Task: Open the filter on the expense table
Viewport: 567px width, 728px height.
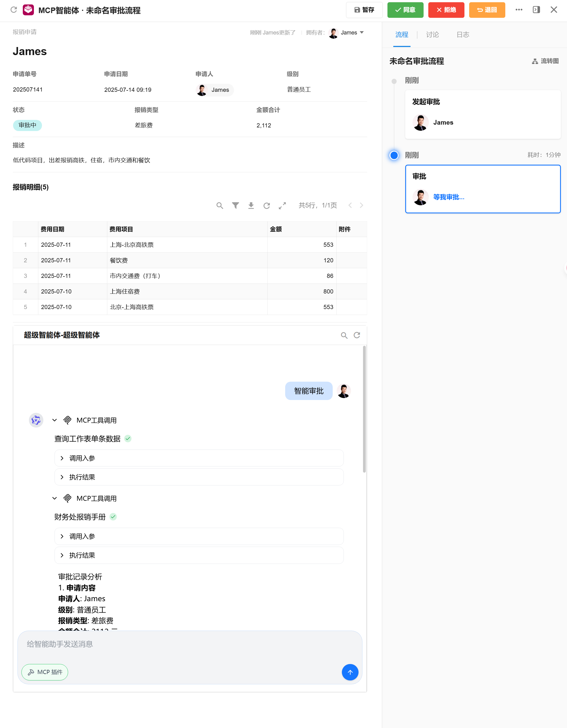Action: tap(235, 205)
